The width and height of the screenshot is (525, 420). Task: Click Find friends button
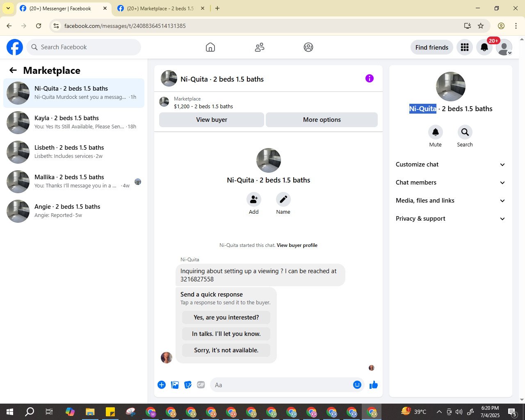432,47
